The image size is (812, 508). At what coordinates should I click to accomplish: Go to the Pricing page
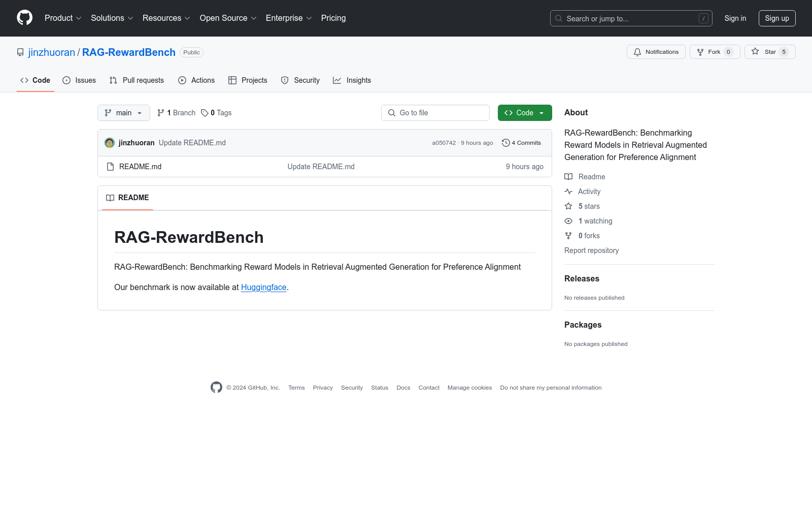[333, 18]
